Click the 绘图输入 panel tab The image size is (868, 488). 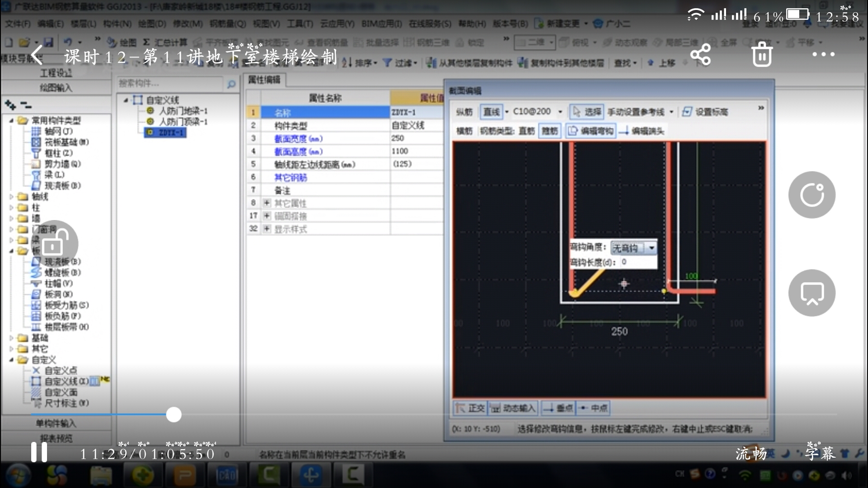(x=56, y=88)
